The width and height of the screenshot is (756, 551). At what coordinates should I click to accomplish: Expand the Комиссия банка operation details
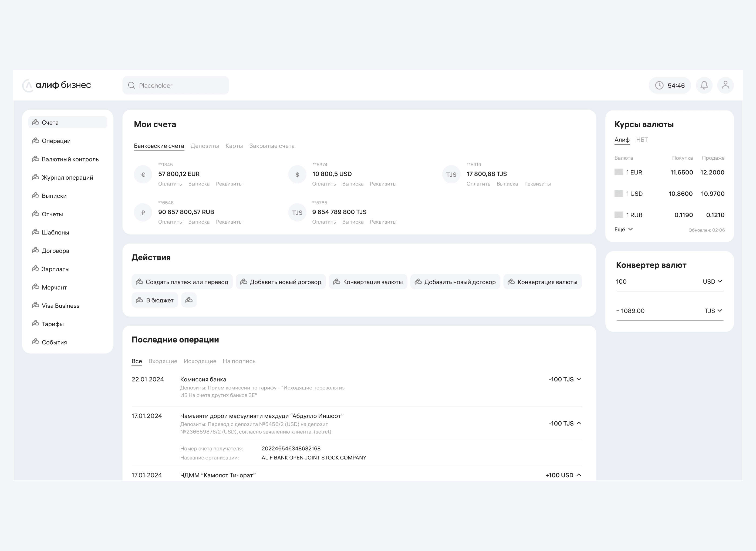(579, 379)
